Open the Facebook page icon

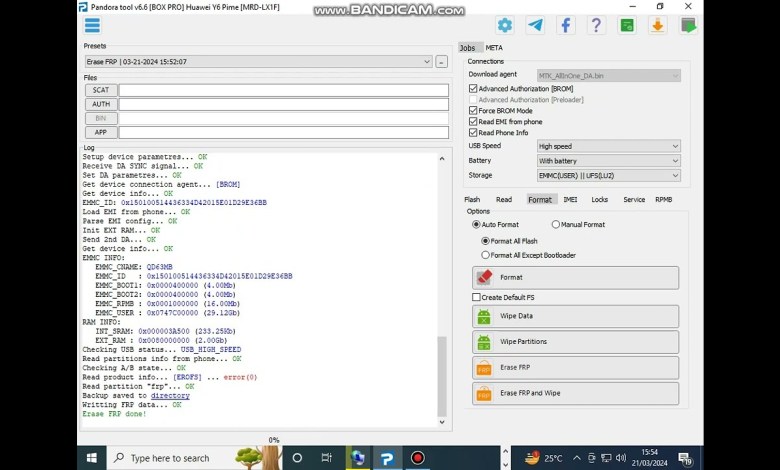pos(566,25)
